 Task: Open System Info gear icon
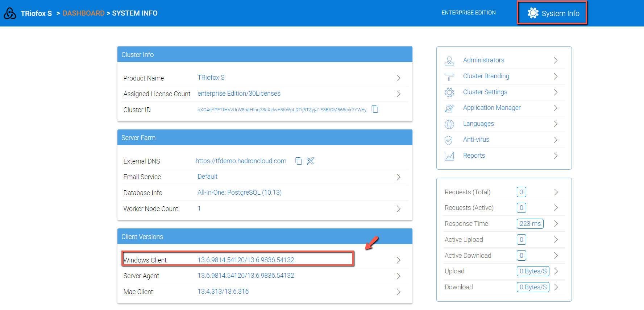click(533, 13)
